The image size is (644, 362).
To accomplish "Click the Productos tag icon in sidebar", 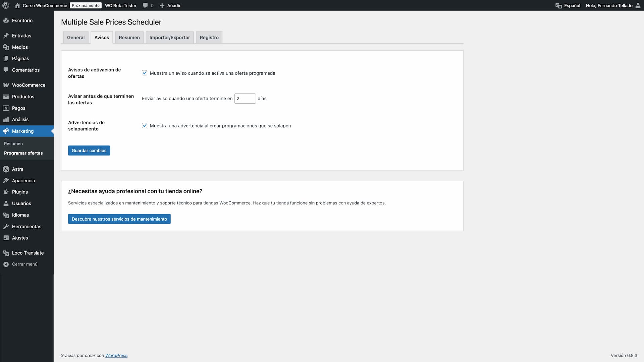I will coord(6,97).
